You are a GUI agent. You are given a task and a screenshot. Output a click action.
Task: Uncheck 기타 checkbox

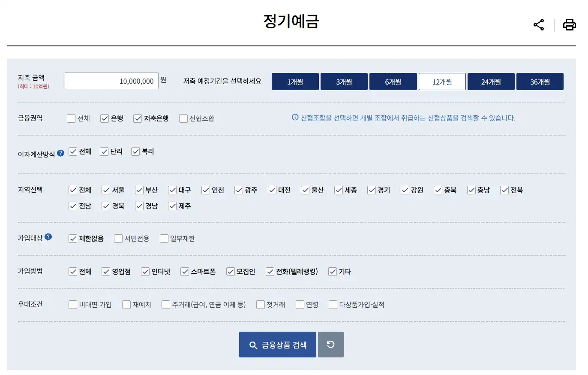(x=333, y=272)
